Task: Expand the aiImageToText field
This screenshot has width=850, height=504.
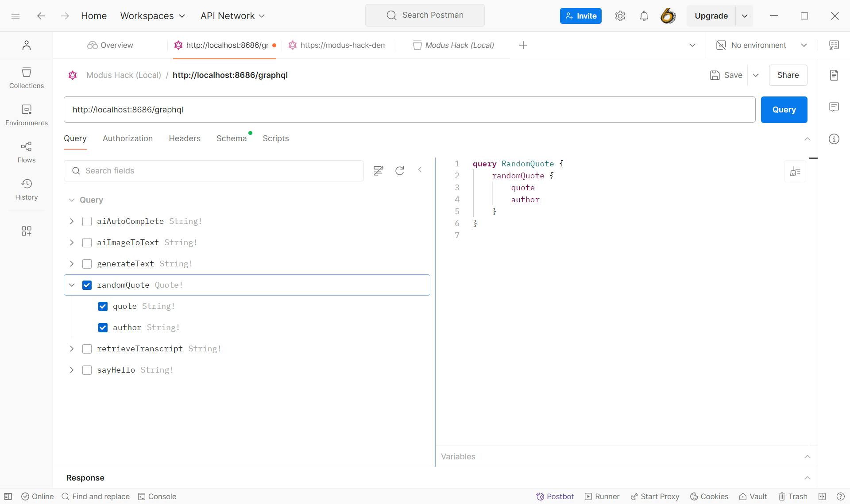Action: (x=72, y=242)
